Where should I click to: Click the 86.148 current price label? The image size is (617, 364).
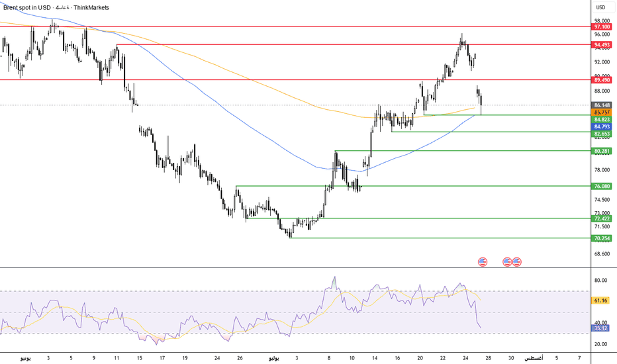pyautogui.click(x=602, y=105)
